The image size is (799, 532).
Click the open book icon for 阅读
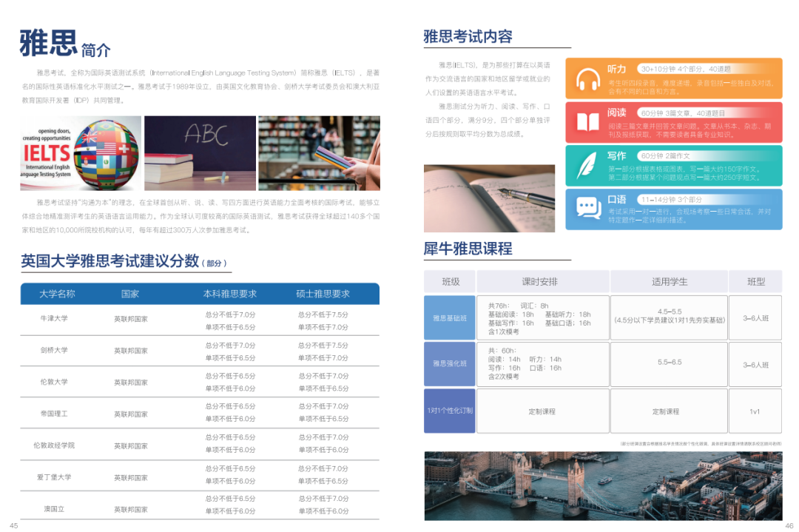[x=588, y=122]
